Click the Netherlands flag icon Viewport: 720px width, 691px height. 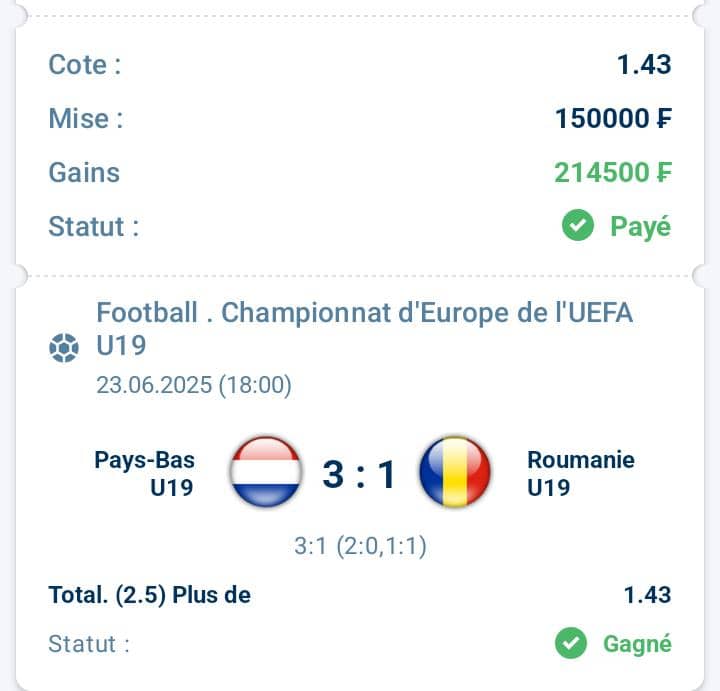266,472
